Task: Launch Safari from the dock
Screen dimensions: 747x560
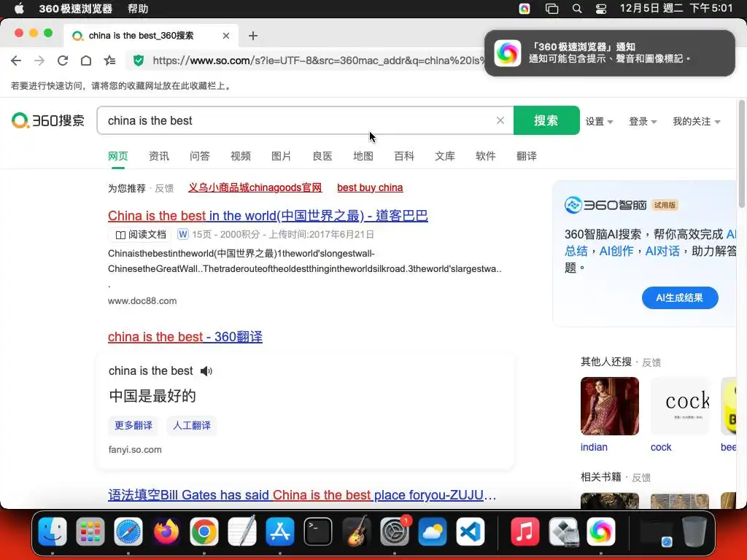Action: point(128,532)
